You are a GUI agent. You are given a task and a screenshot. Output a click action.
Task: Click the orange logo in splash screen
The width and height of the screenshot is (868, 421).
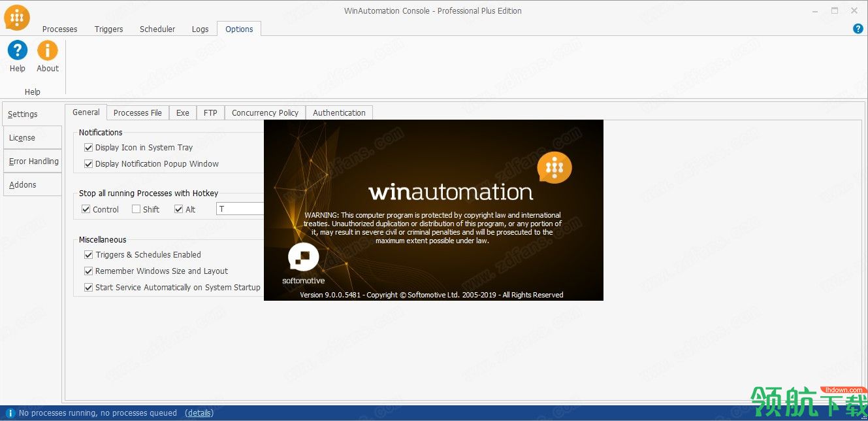pos(555,169)
